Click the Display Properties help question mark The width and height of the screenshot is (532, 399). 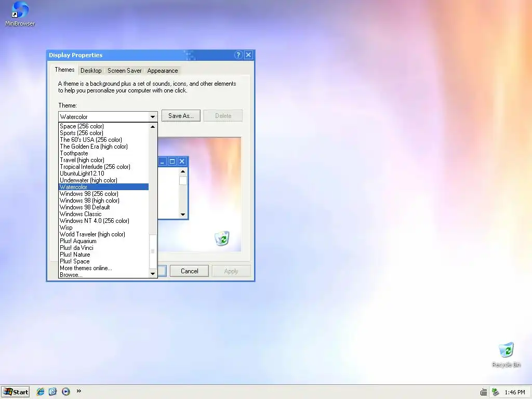(x=238, y=55)
